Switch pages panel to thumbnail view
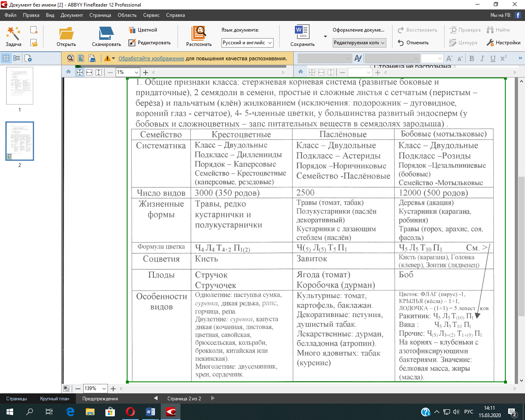Viewport: 525px width, 420px height. pos(6,58)
